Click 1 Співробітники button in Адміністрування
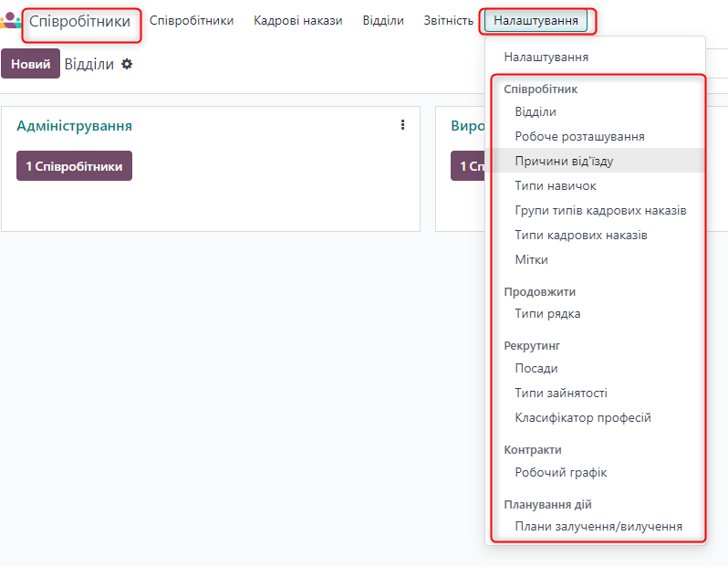Screen dimensions: 728x567 tap(74, 166)
